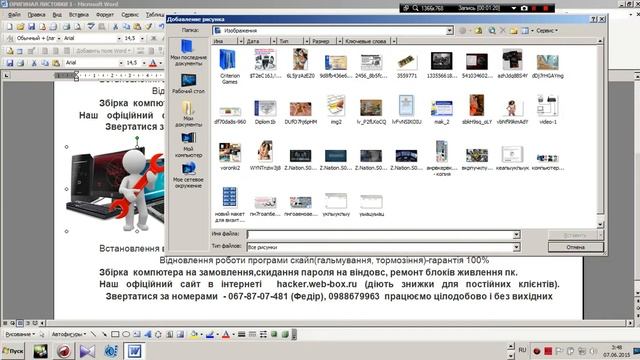
Task: Open the Вид menu in Word
Action: pyautogui.click(x=57, y=15)
